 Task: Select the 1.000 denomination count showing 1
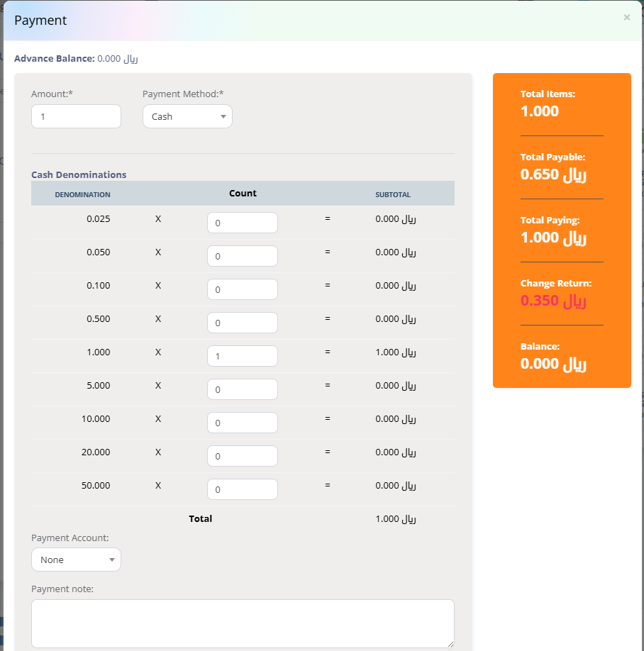(242, 355)
